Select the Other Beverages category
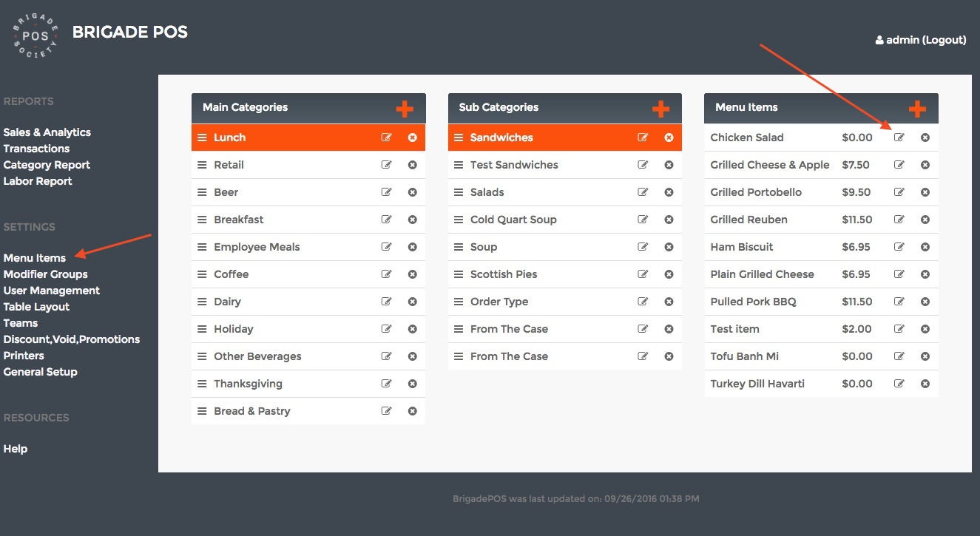This screenshot has height=536, width=980. pyautogui.click(x=257, y=356)
